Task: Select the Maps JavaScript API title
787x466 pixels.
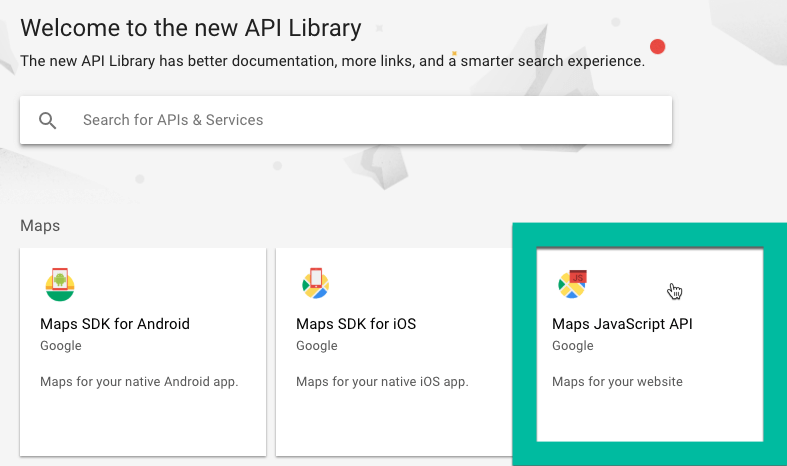Action: tap(622, 324)
